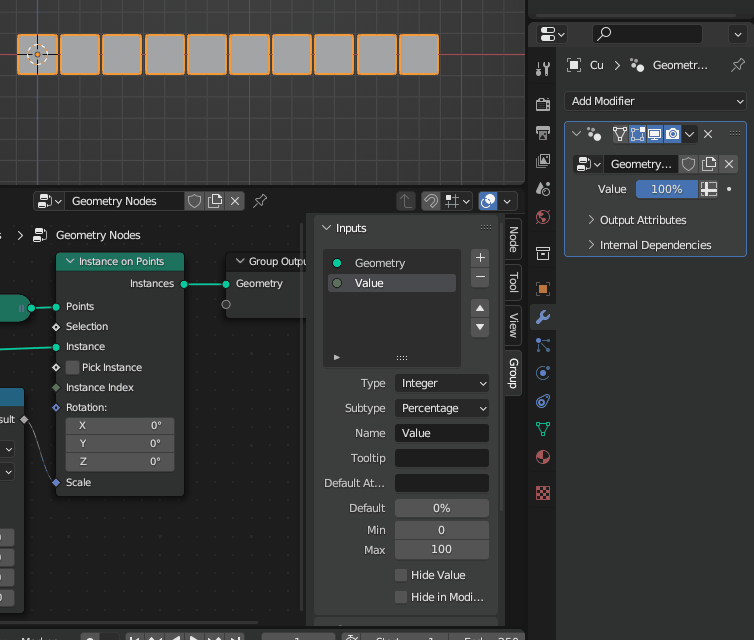Open the View sidebar tab
This screenshot has height=640, width=754.
tap(513, 325)
